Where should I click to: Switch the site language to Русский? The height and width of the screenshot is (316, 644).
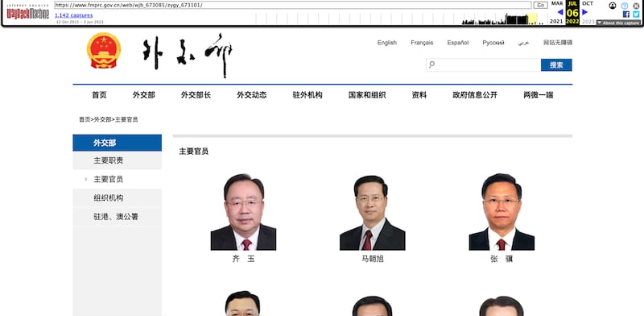point(493,43)
